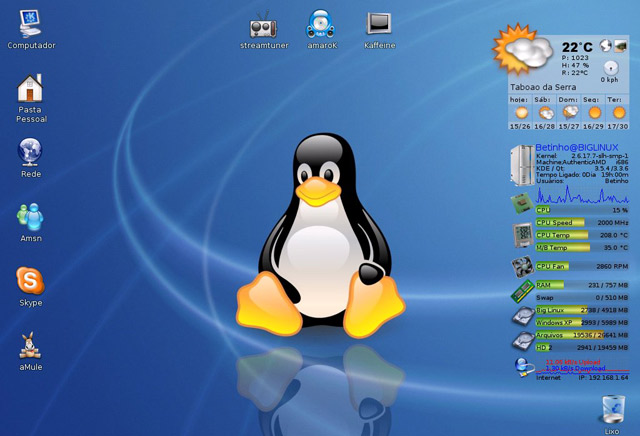
Task: Click the Kernel version line
Action: 582,156
